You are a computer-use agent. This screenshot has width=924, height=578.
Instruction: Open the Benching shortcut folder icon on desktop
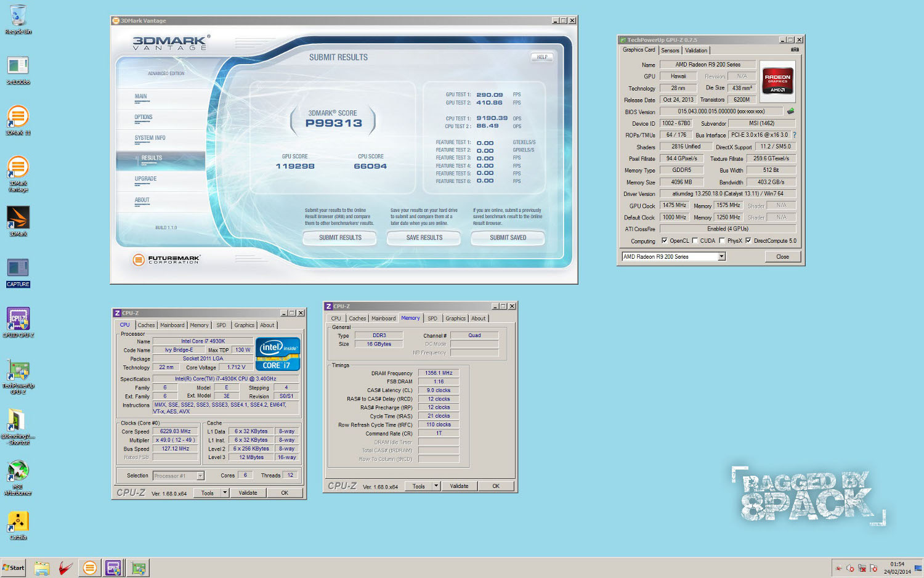click(x=18, y=426)
